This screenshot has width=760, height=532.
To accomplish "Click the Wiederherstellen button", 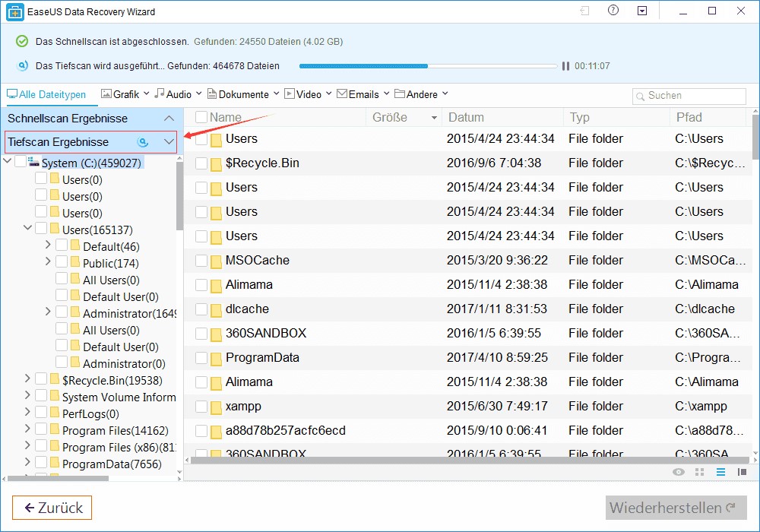I will (x=676, y=508).
